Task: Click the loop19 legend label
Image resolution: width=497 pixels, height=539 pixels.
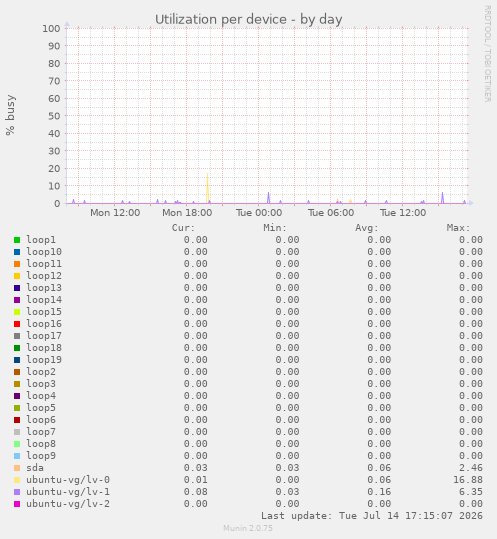Action: 44,360
